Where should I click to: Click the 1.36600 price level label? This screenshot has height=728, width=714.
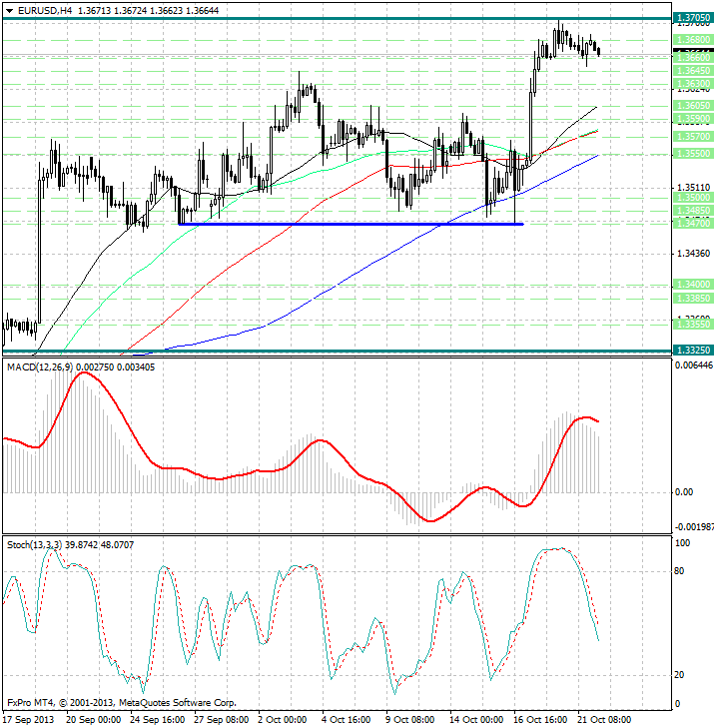coord(693,58)
